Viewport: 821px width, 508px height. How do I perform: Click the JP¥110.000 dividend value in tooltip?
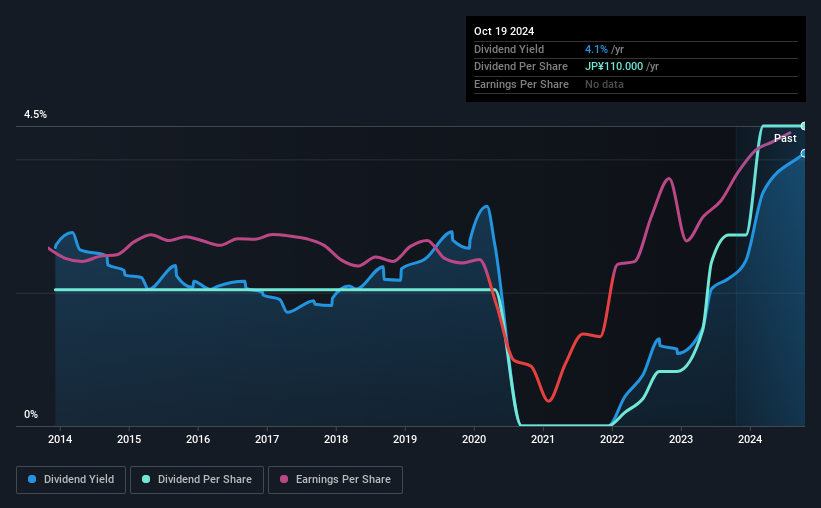pyautogui.click(x=614, y=67)
